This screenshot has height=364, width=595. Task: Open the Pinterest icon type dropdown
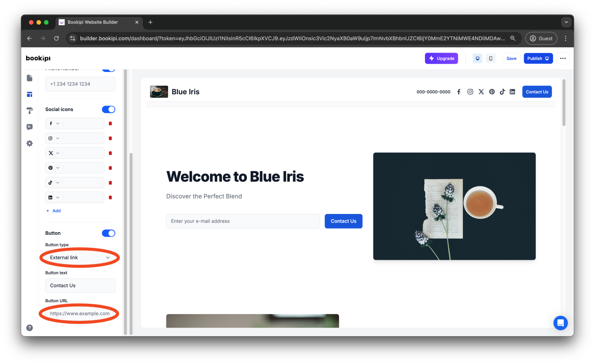tap(54, 168)
